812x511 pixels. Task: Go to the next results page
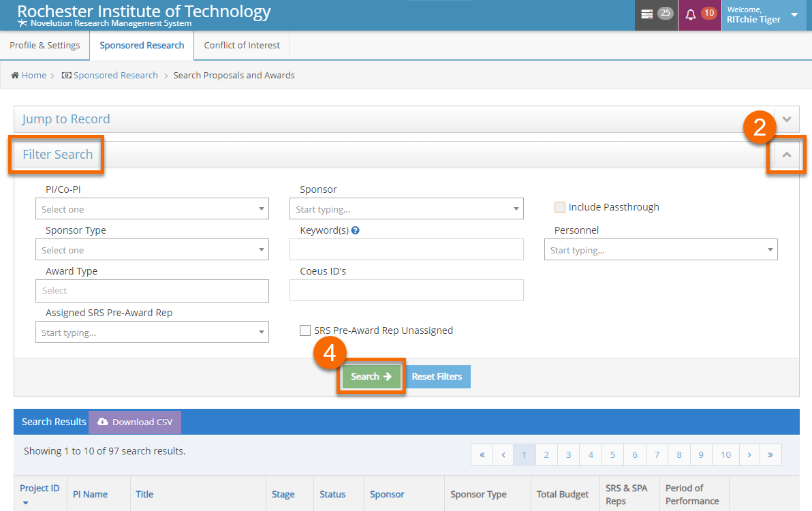[749, 454]
